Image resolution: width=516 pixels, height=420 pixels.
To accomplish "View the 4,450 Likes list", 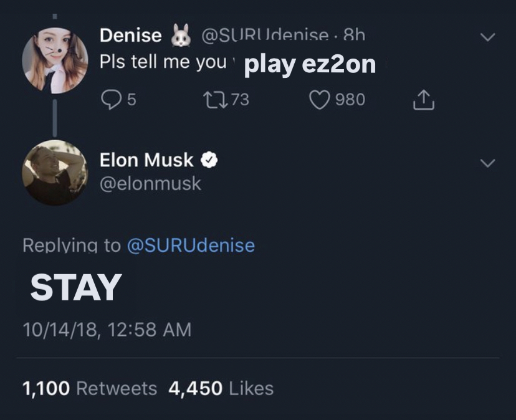I will coord(221,389).
